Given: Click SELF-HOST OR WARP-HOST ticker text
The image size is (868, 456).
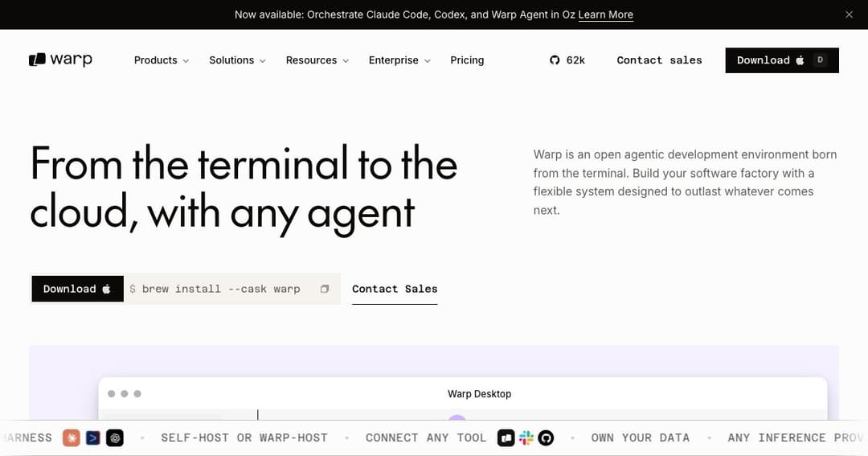Looking at the screenshot, I should coord(244,438).
